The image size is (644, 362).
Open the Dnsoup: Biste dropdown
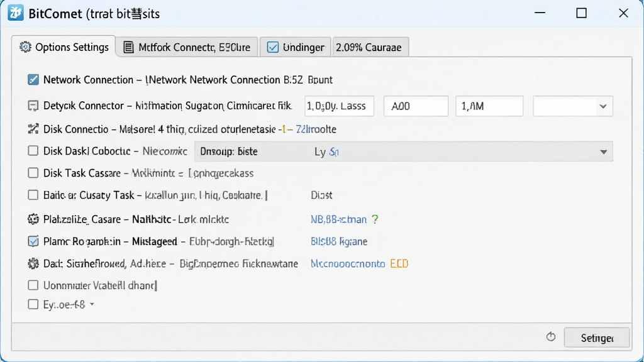point(404,151)
